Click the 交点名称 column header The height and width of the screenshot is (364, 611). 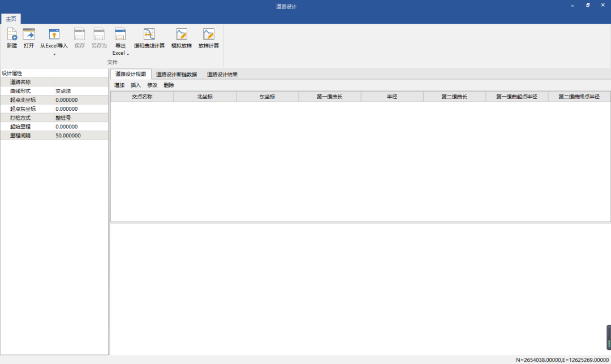point(142,97)
